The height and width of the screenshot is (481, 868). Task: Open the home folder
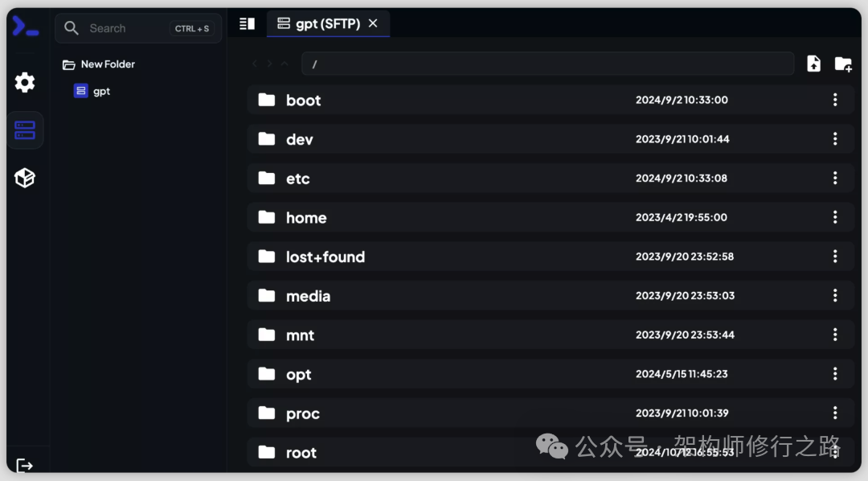click(x=306, y=218)
